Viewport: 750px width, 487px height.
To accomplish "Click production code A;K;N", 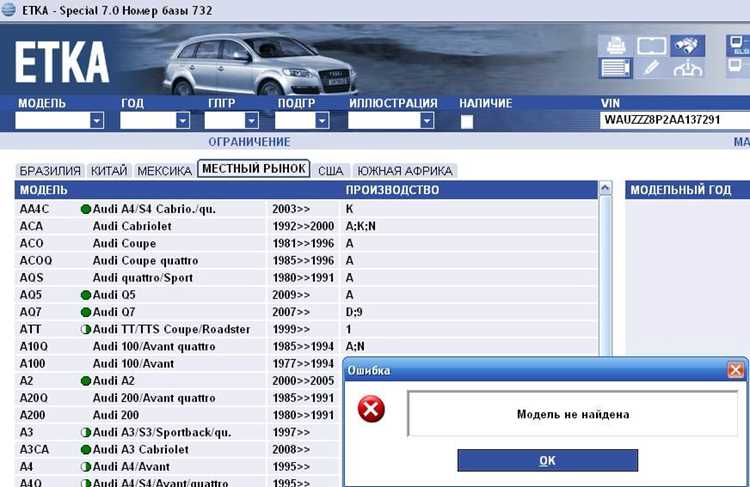I will [361, 226].
